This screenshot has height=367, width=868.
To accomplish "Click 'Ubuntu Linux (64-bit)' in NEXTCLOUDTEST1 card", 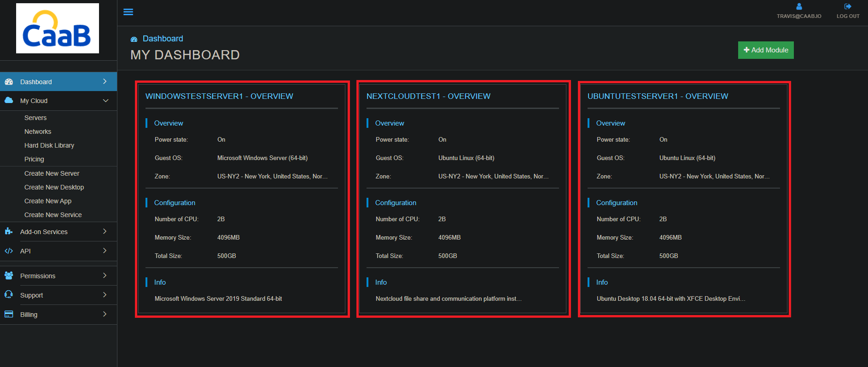I will pyautogui.click(x=466, y=158).
